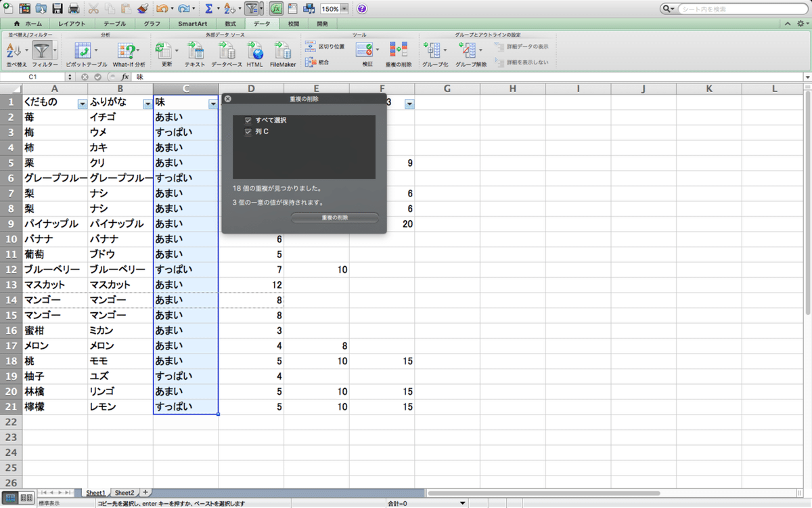
Task: Switch to the テーブル tab
Action: tap(114, 24)
